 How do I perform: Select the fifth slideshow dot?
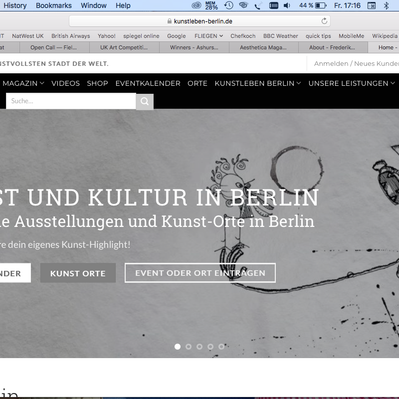point(221,347)
